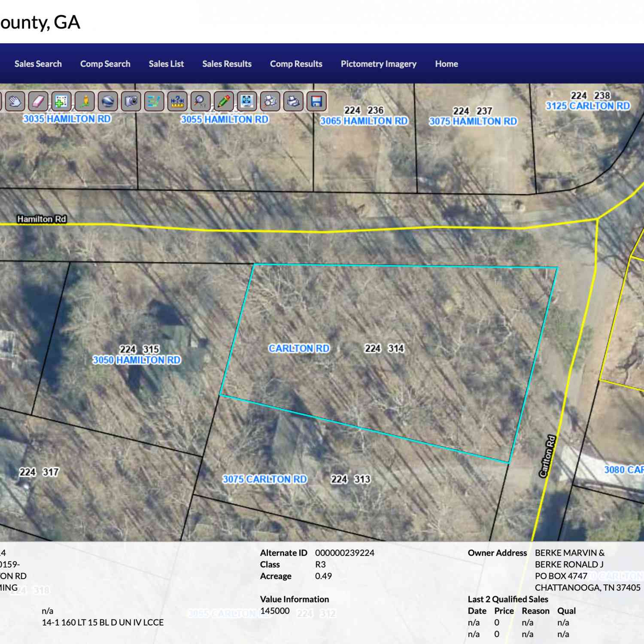Click parcel number 224 238
Screen dimensions: 644x644
(x=590, y=95)
